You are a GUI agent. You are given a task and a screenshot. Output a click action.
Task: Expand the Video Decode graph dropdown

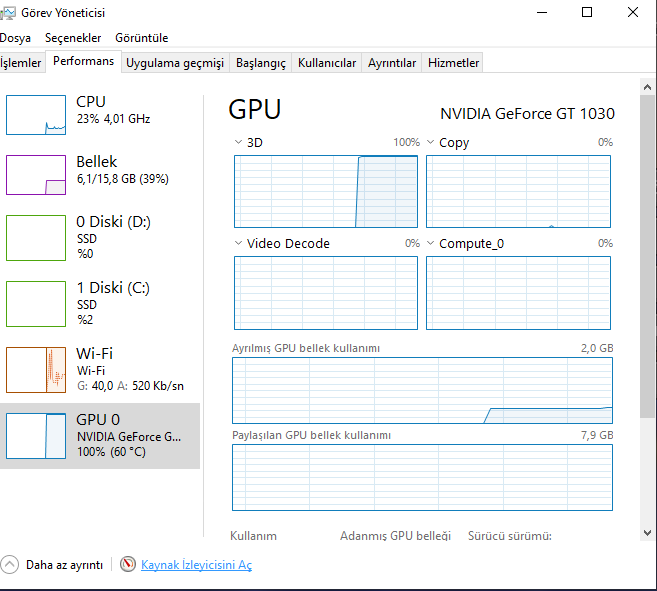click(x=238, y=243)
